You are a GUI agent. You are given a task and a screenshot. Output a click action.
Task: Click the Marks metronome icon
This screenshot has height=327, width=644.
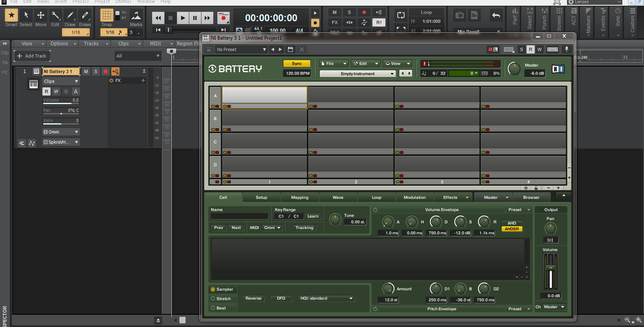[x=136, y=16]
